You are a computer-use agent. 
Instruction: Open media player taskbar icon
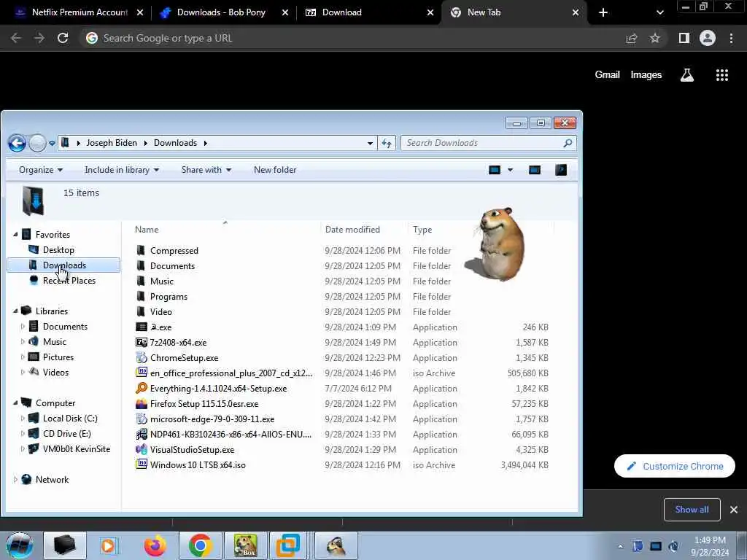click(x=109, y=545)
